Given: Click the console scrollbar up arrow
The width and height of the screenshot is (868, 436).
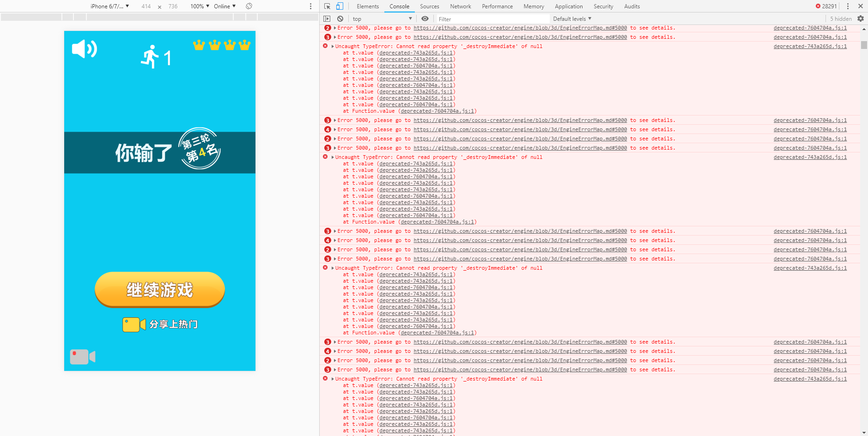Looking at the screenshot, I should click(864, 29).
